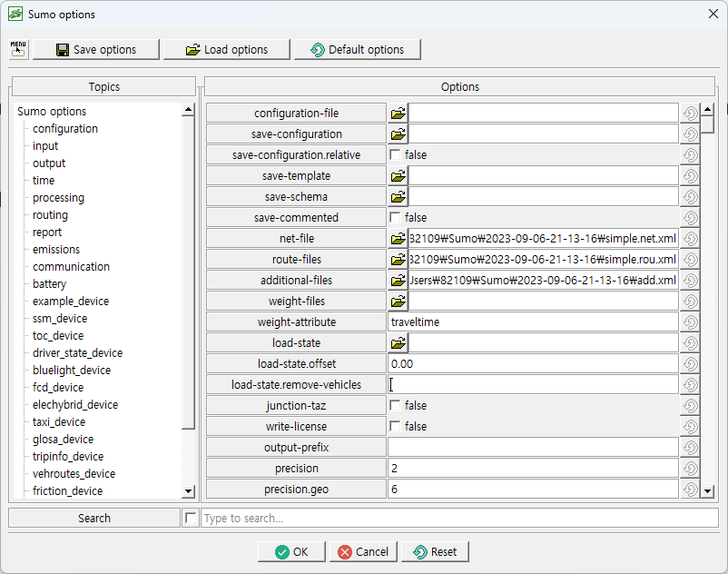
Task: Open file browser for save-schema
Action: click(x=398, y=196)
